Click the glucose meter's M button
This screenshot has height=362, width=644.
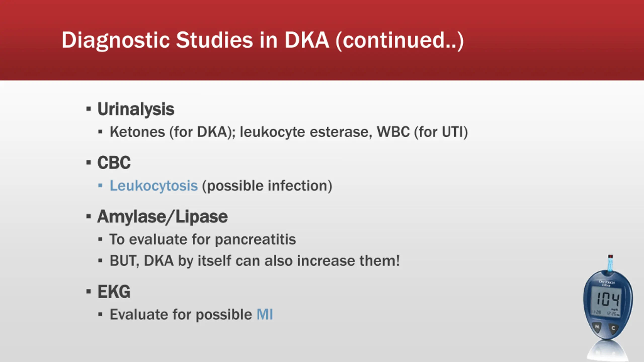click(x=597, y=327)
